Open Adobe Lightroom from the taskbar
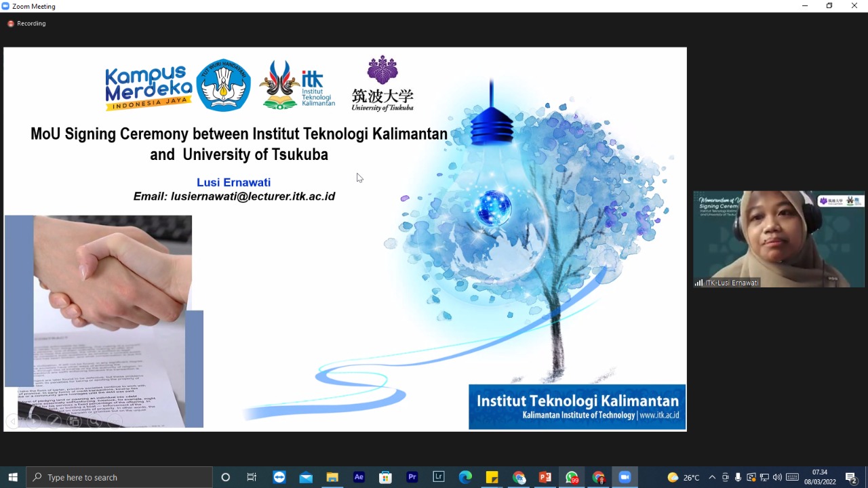 (x=438, y=477)
